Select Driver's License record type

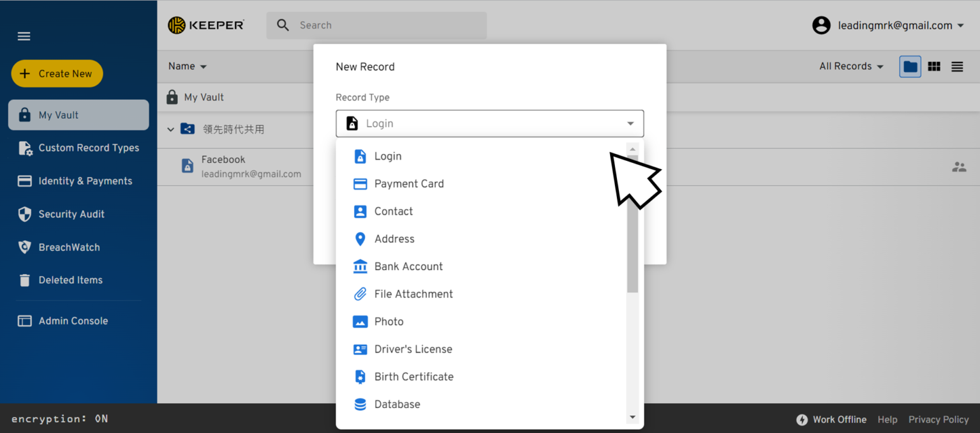click(413, 349)
